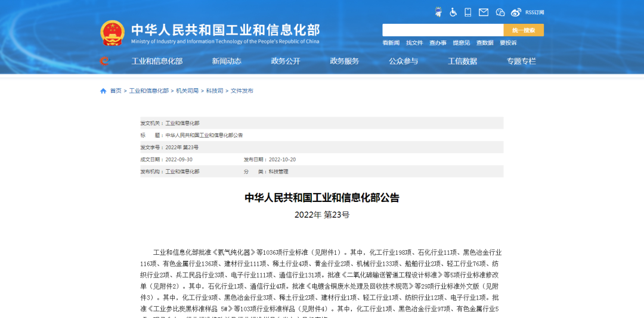Focus the site search input field

[442, 30]
